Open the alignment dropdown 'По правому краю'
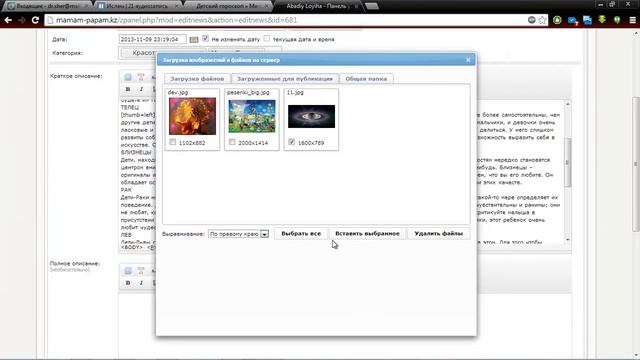The width and height of the screenshot is (640, 360). (238, 234)
